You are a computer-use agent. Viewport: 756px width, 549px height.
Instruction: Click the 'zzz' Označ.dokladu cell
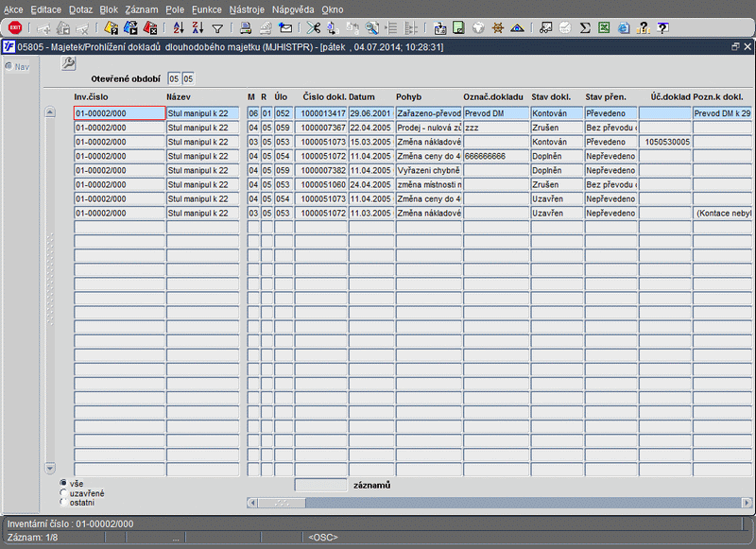pos(496,128)
